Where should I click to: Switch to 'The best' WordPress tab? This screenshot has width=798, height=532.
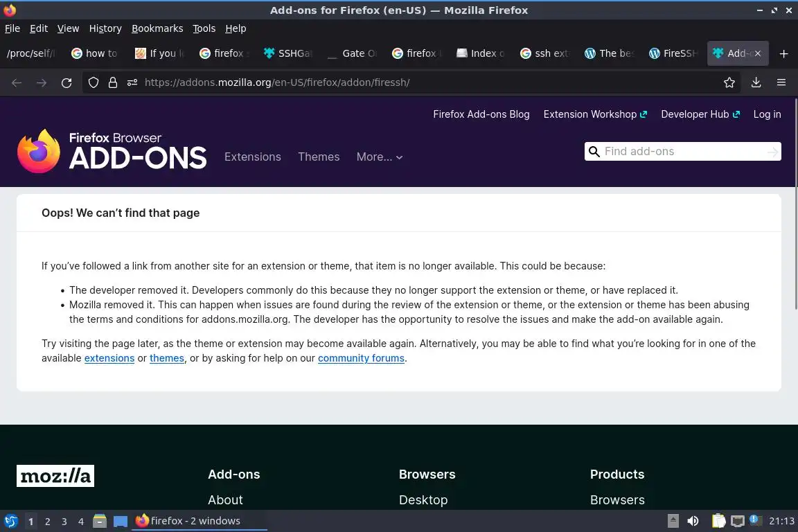609,53
